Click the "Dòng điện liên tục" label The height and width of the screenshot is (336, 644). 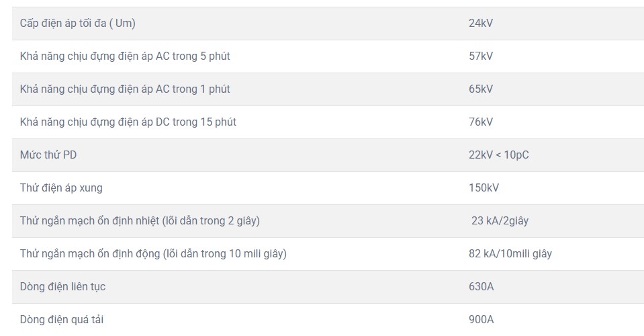pyautogui.click(x=62, y=287)
